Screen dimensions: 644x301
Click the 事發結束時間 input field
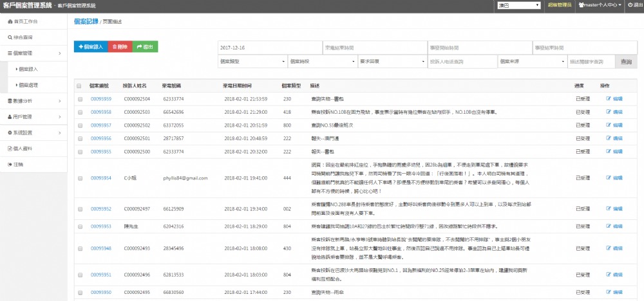(585, 48)
